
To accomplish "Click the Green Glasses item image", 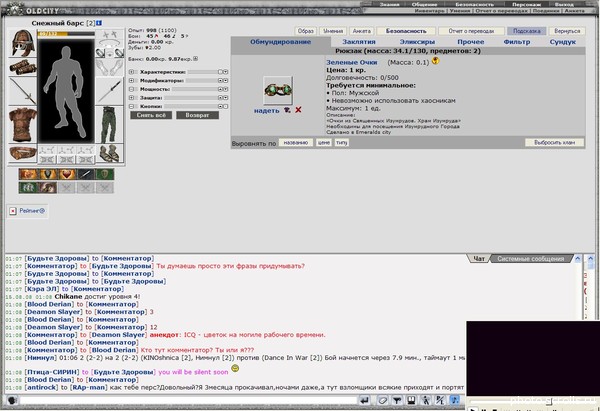I will [278, 90].
